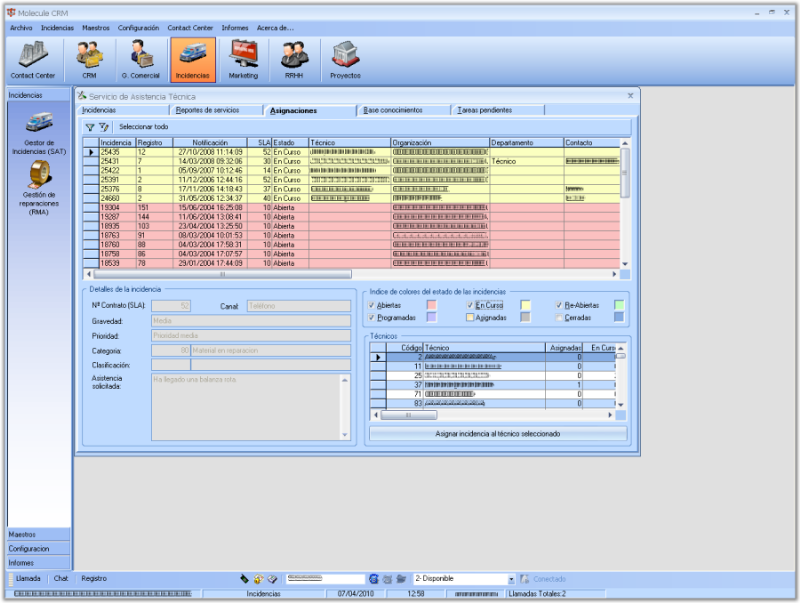The width and height of the screenshot is (800, 603).
Task: Open the Contact Center module icon
Action: click(33, 60)
